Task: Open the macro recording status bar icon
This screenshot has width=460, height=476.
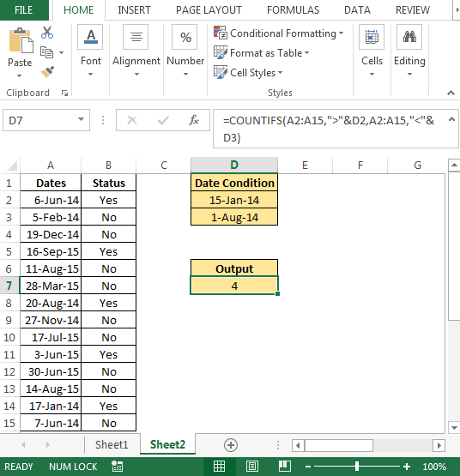Action: [117, 467]
